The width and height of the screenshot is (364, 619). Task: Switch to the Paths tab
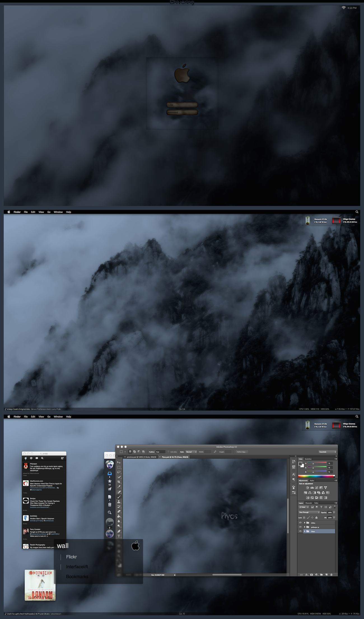(316, 503)
